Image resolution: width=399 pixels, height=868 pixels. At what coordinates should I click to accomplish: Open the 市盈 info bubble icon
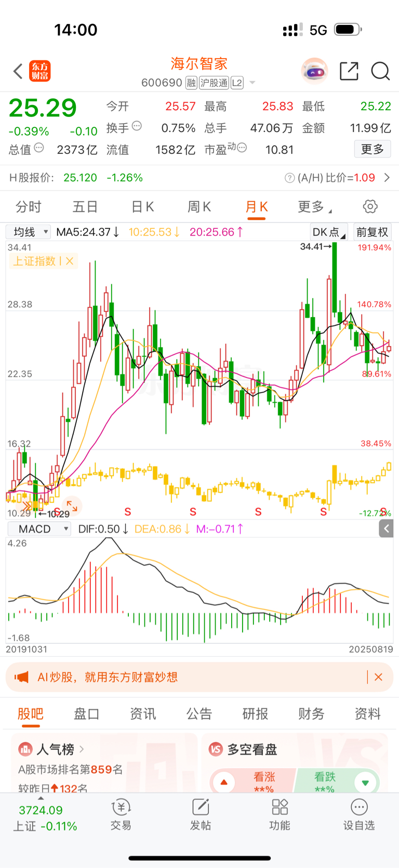[x=242, y=148]
